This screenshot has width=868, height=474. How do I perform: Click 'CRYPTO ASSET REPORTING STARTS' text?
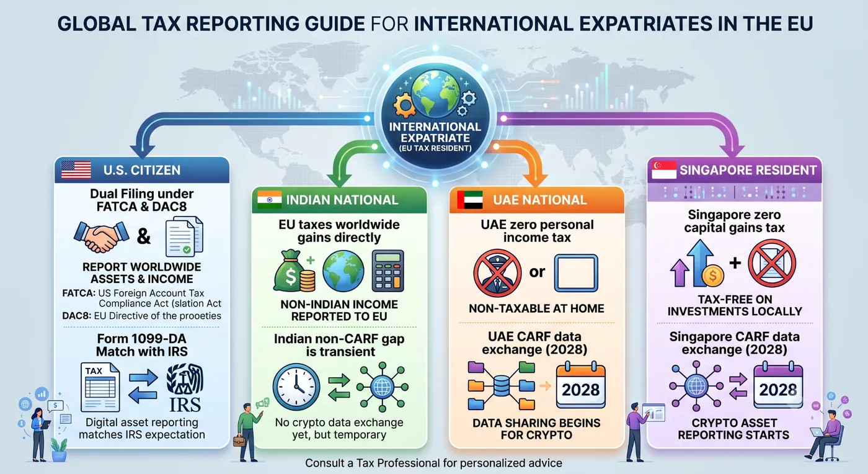click(735, 428)
